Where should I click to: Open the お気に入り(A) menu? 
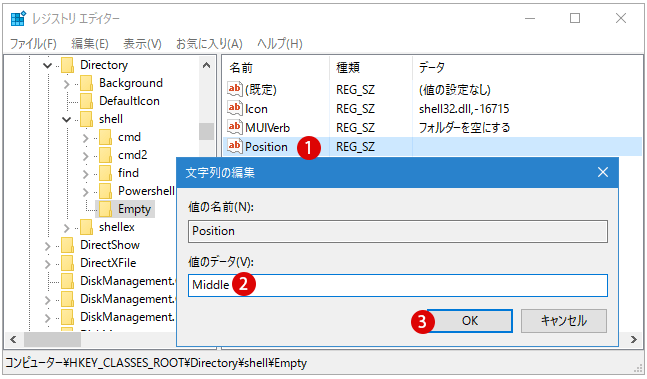tap(209, 43)
